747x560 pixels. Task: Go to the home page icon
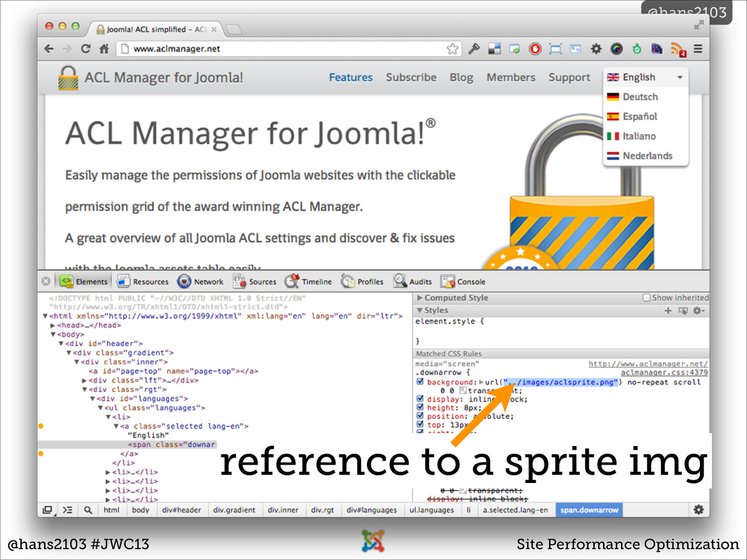[x=104, y=49]
